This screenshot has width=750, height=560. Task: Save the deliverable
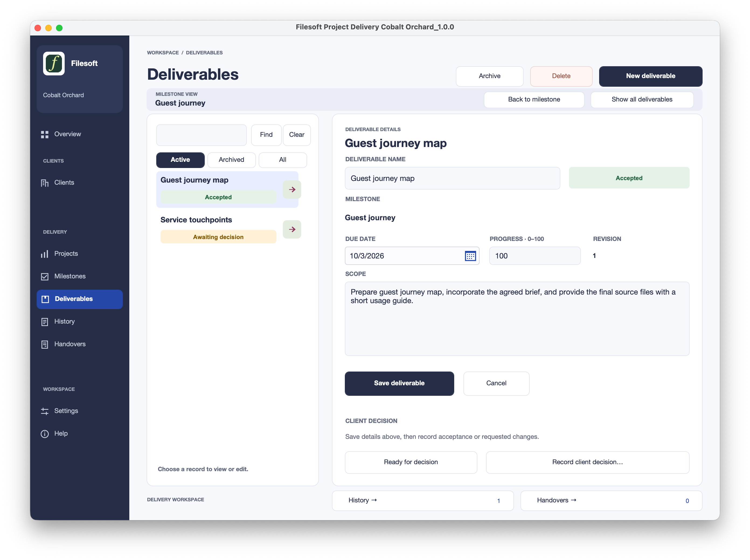[399, 383]
